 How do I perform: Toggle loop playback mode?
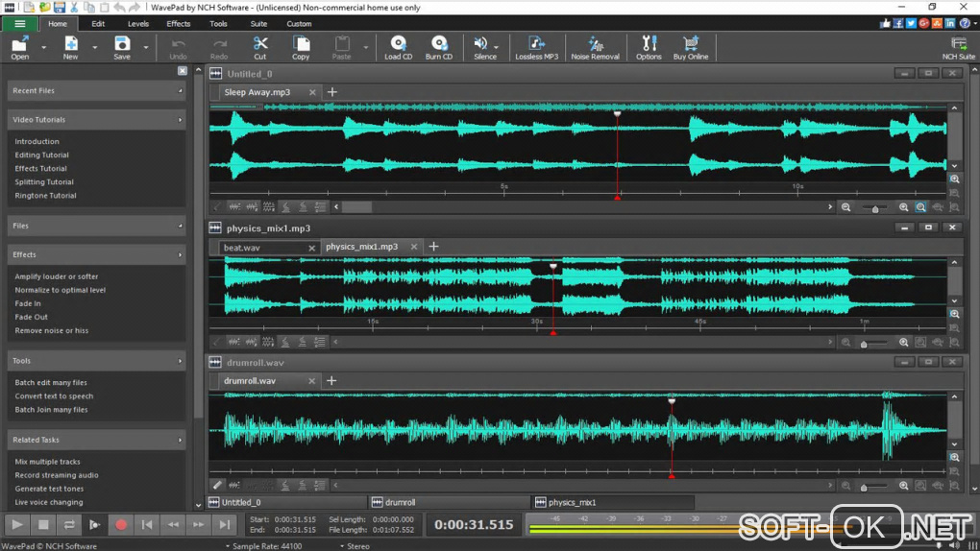[69, 524]
